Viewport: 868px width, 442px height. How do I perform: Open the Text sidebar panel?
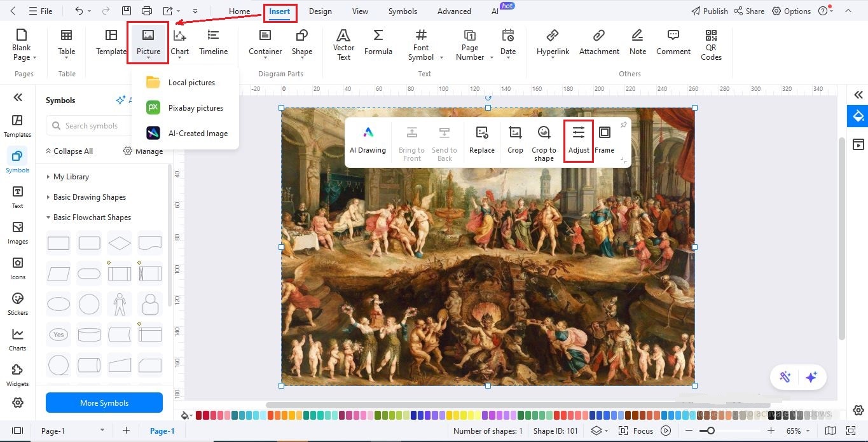coord(18,197)
